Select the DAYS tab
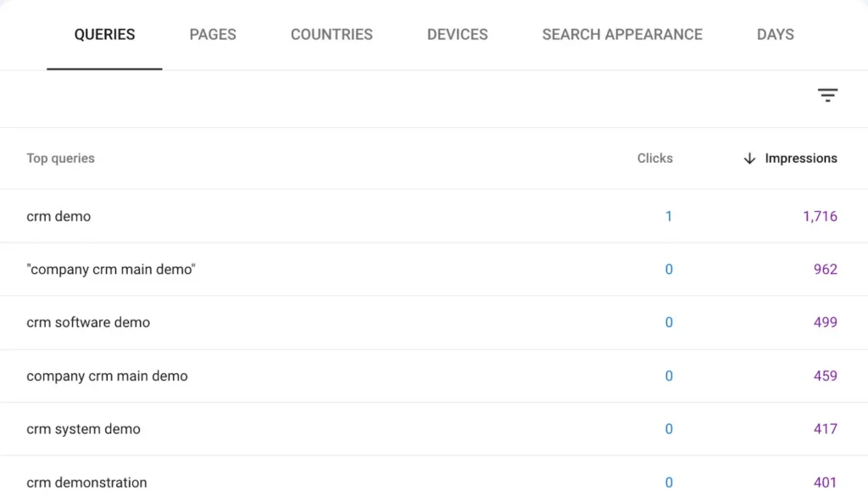The image size is (868, 502). coord(775,35)
